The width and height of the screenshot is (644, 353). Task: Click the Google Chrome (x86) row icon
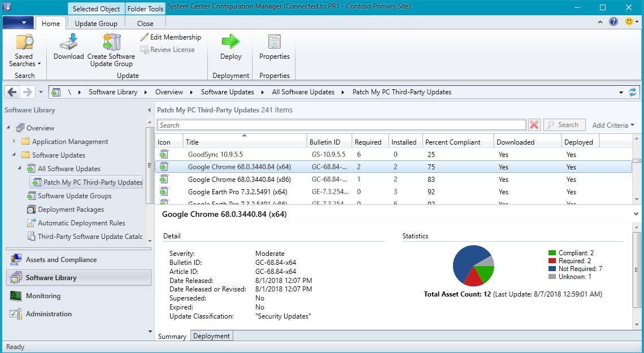(164, 180)
